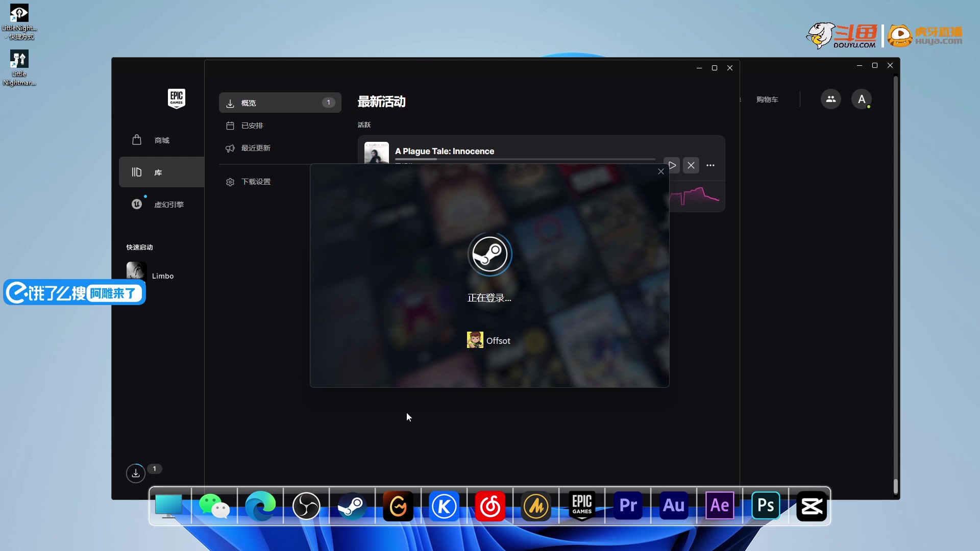Open the friends list icon

pyautogui.click(x=831, y=99)
